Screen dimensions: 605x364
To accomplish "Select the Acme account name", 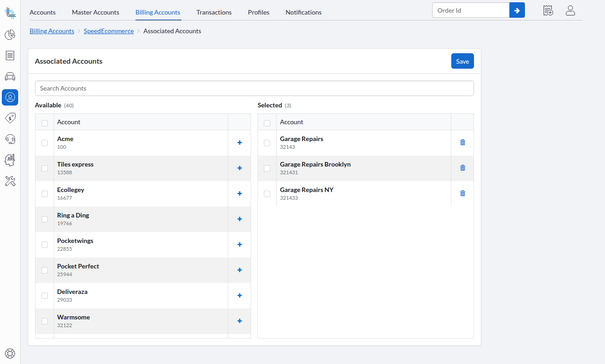I will tap(66, 139).
